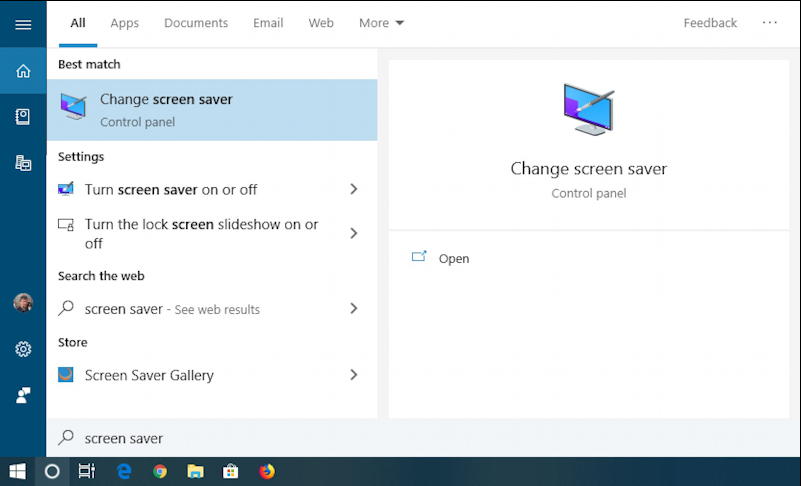Screen dimensions: 801x486
Task: Launch Firefox from the taskbar
Action: point(266,471)
